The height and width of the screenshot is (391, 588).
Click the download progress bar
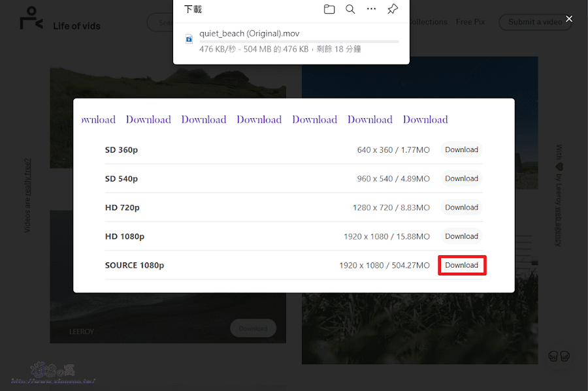pyautogui.click(x=299, y=42)
